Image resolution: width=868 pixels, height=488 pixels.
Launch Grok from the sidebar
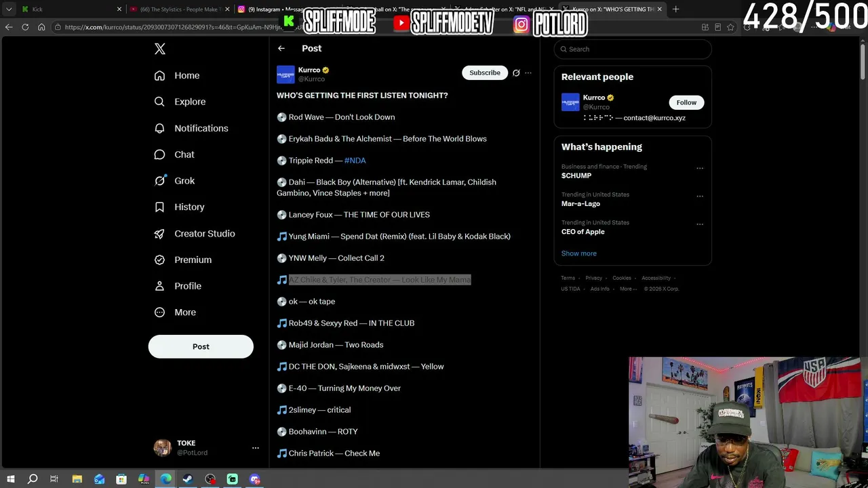pyautogui.click(x=174, y=181)
